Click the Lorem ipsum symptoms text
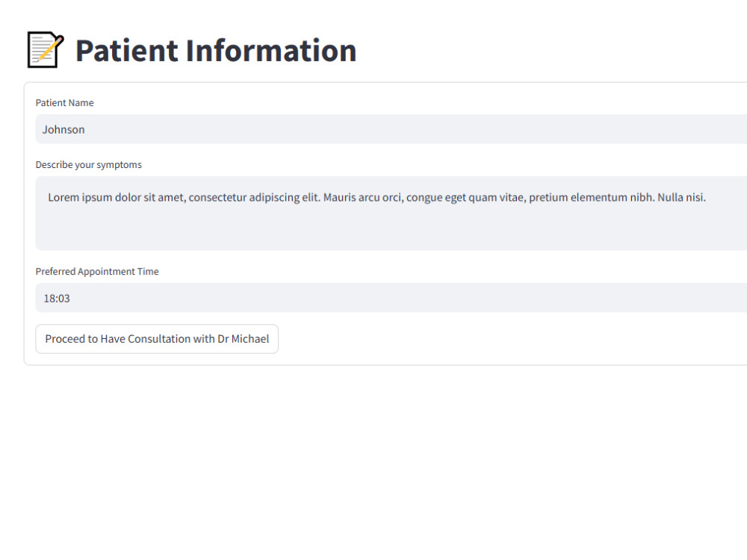The height and width of the screenshot is (560, 747). (376, 197)
